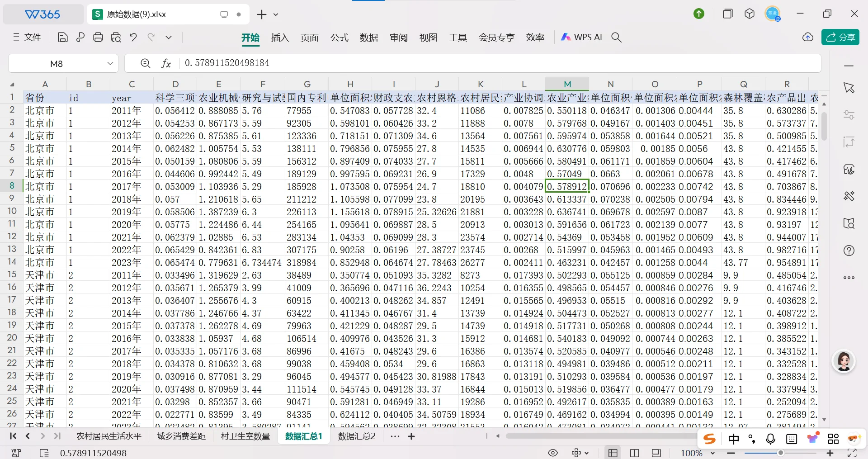Switch to normal view in status bar

tap(613, 453)
